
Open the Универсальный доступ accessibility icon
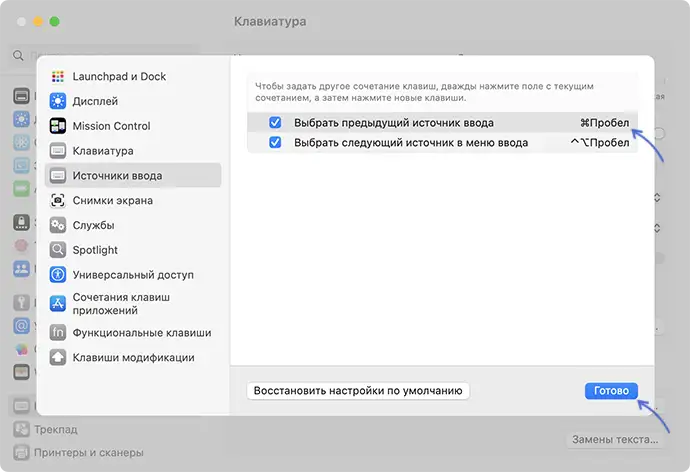(x=58, y=275)
